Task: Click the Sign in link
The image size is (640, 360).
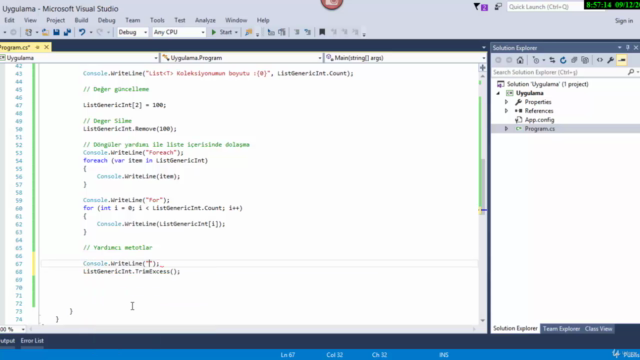Action: [x=624, y=21]
